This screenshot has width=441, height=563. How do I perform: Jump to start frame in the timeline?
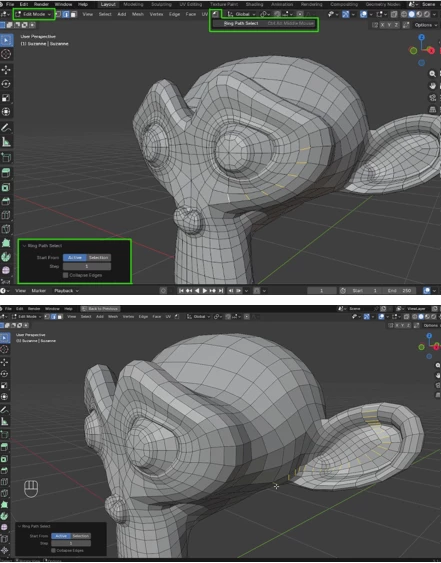coord(181,290)
